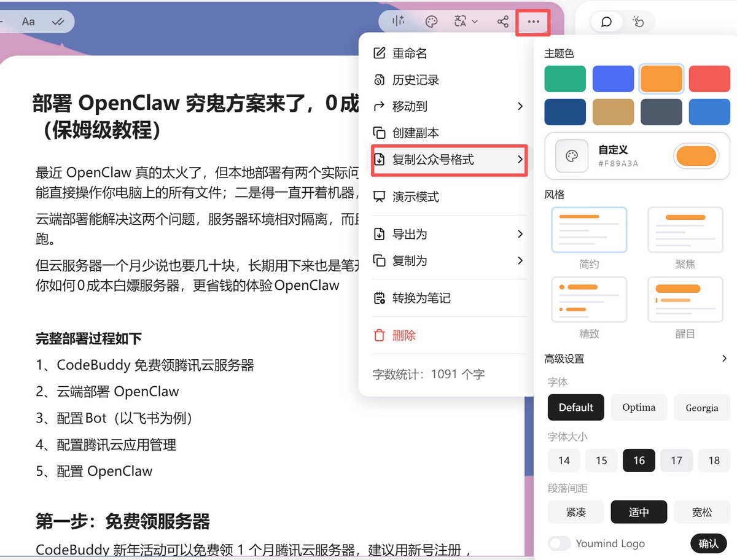Click the 完整部署过程如下 heading

click(x=89, y=338)
